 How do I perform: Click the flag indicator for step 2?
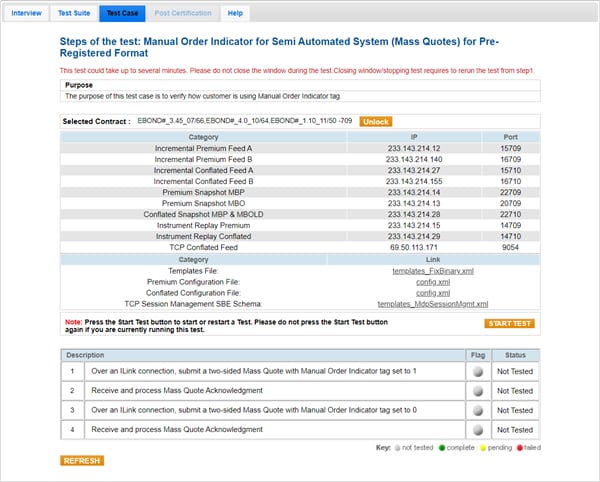pos(477,390)
